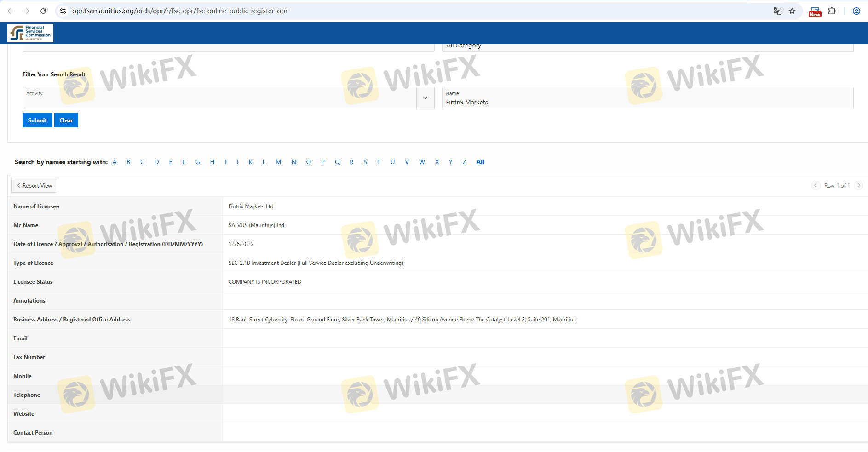Viewport: 868px width, 452px height.
Task: Open the browser profile account icon
Action: 856,11
